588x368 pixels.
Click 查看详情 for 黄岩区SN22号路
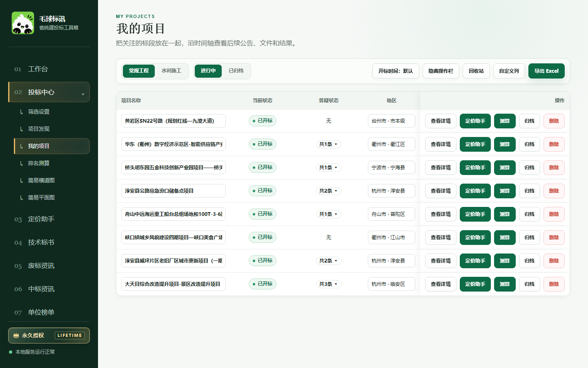441,121
